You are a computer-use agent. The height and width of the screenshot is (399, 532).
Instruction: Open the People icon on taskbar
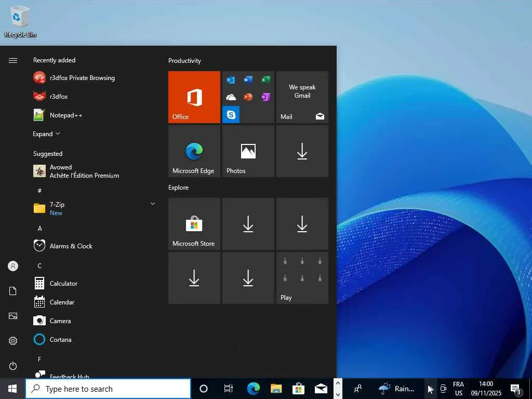pyautogui.click(x=357, y=389)
